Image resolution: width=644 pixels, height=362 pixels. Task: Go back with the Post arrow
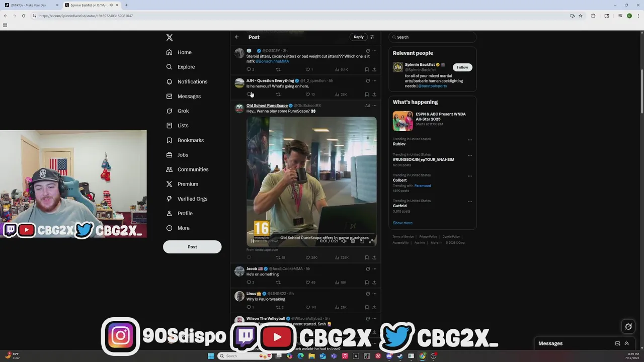237,37
